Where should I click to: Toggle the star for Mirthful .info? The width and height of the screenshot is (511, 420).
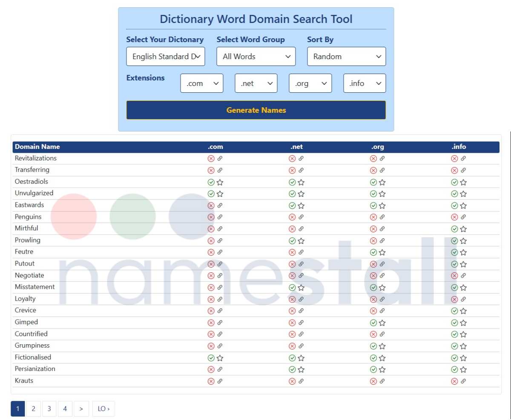(x=463, y=229)
